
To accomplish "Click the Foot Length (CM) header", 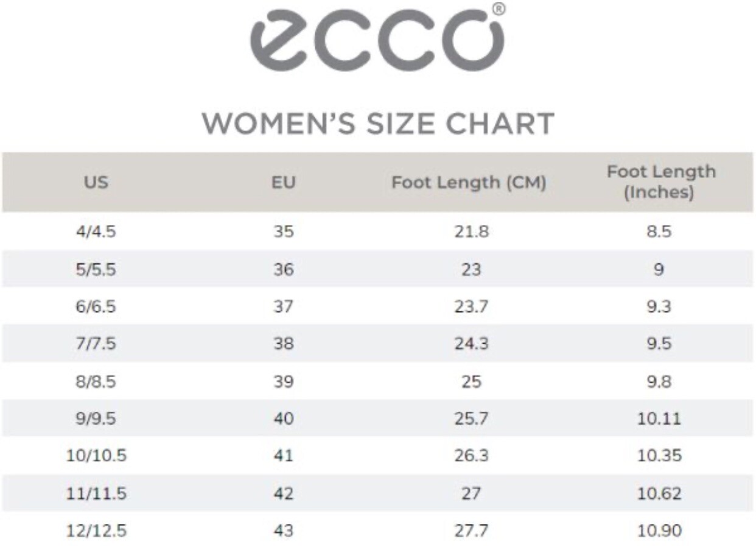I will pyautogui.click(x=469, y=182).
